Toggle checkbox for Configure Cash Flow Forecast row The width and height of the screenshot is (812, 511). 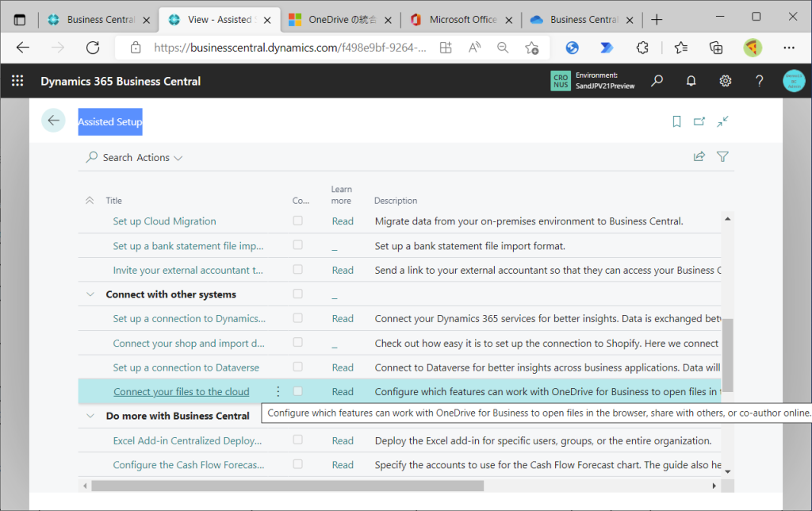coord(298,464)
